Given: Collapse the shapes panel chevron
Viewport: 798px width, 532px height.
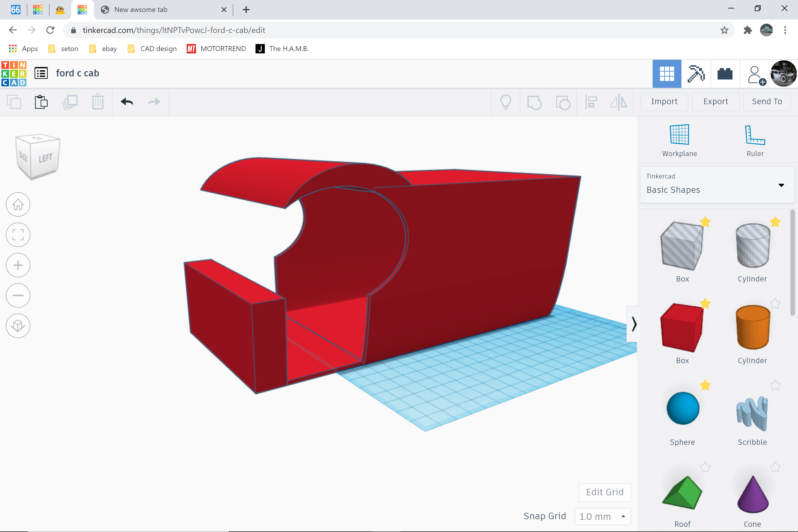Looking at the screenshot, I should (x=633, y=324).
